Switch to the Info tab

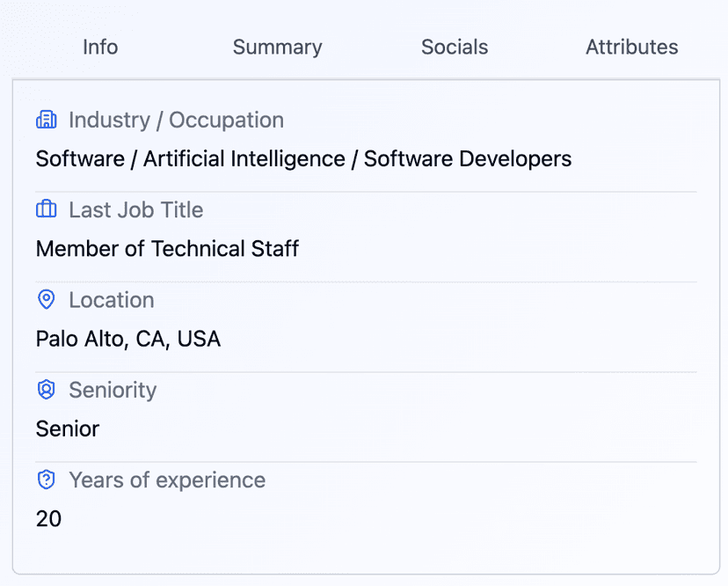(99, 48)
